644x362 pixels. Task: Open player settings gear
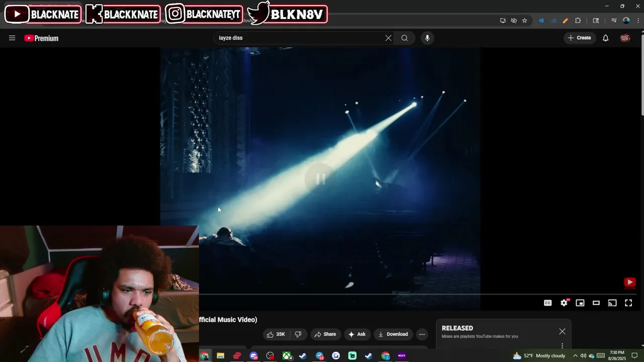(x=564, y=303)
